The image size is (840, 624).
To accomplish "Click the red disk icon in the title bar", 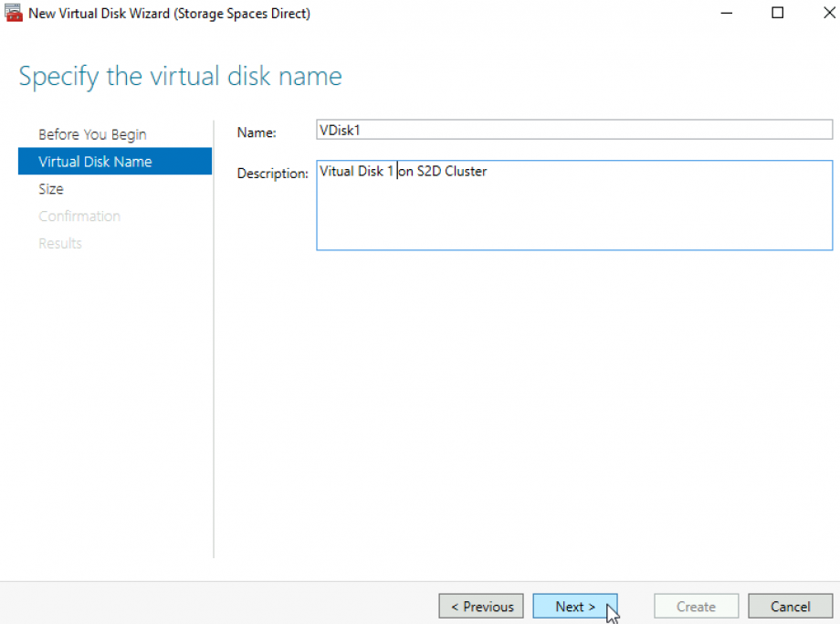I will (12, 13).
